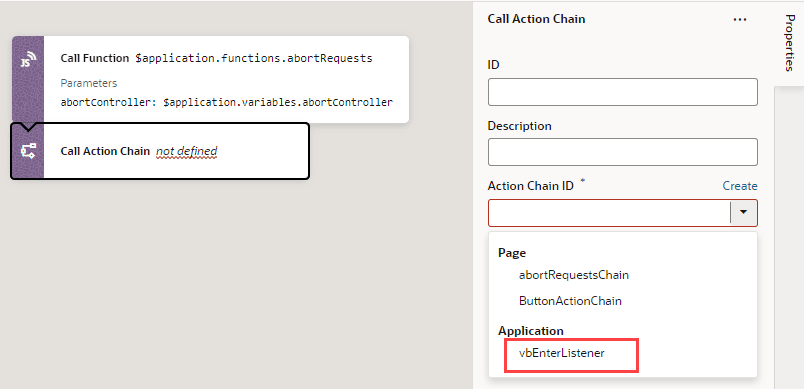The image size is (804, 389).
Task: Select the Call Function abortRequests node
Action: (x=210, y=79)
